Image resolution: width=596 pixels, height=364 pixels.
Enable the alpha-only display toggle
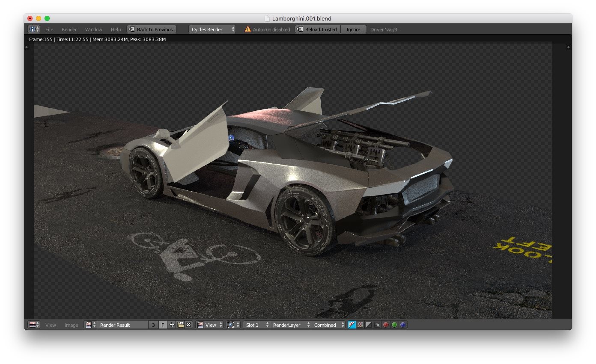coord(369,325)
